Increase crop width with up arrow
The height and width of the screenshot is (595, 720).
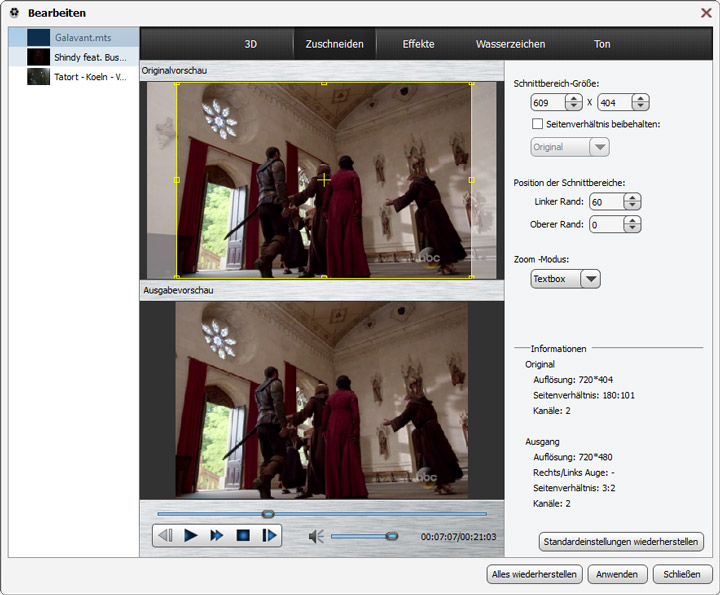[x=574, y=98]
